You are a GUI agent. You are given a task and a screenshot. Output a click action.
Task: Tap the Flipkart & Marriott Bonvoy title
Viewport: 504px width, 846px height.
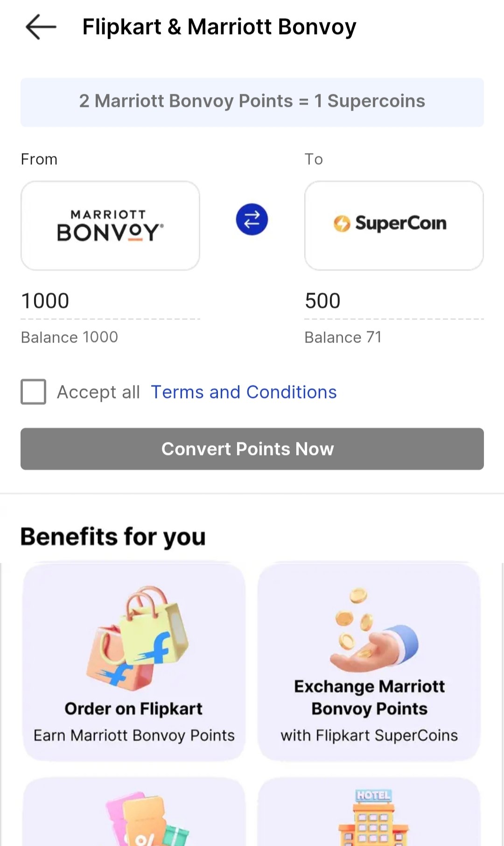point(219,27)
